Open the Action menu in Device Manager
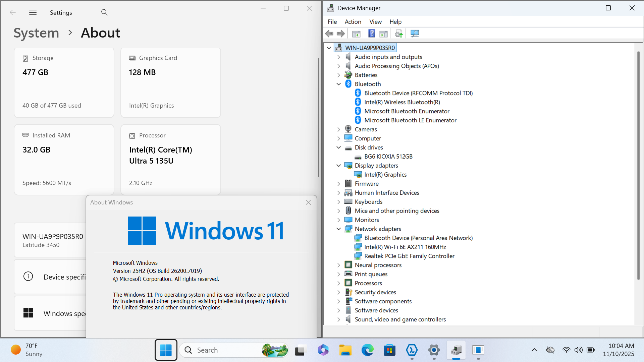The width and height of the screenshot is (644, 362). click(353, 22)
